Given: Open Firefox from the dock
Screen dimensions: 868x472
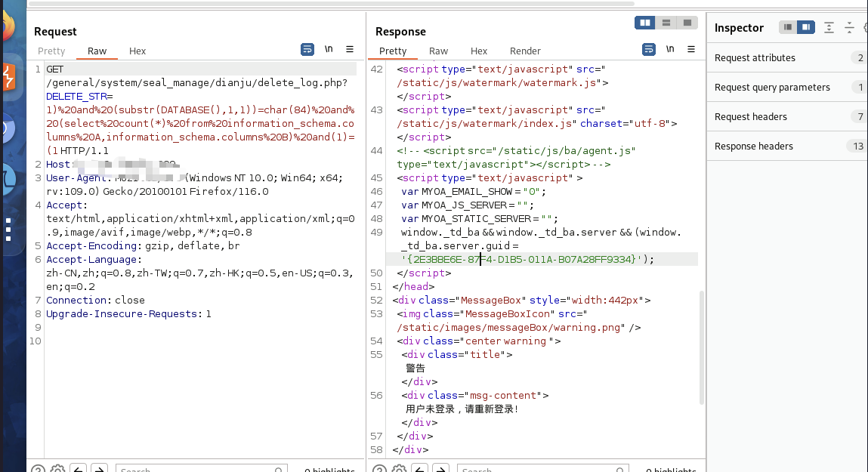Looking at the screenshot, I should pos(8,26).
